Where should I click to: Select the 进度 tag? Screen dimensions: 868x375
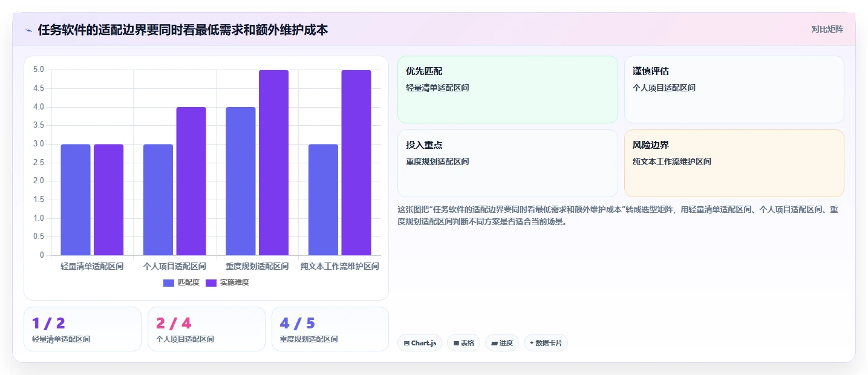(x=502, y=343)
